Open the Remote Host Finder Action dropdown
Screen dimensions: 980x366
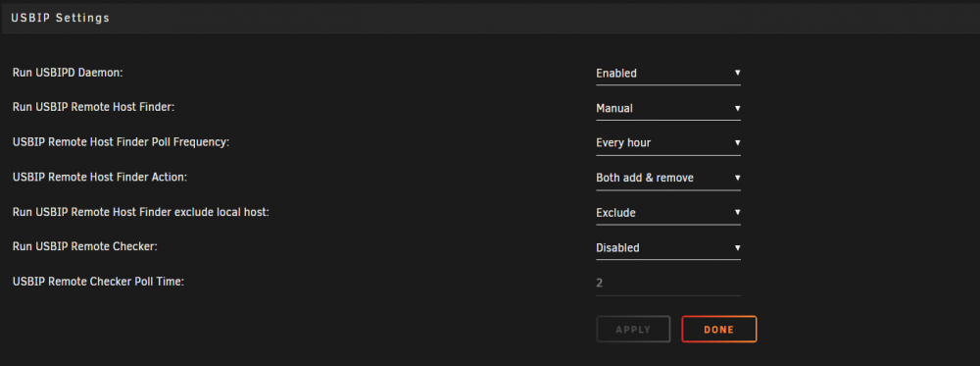click(x=668, y=178)
